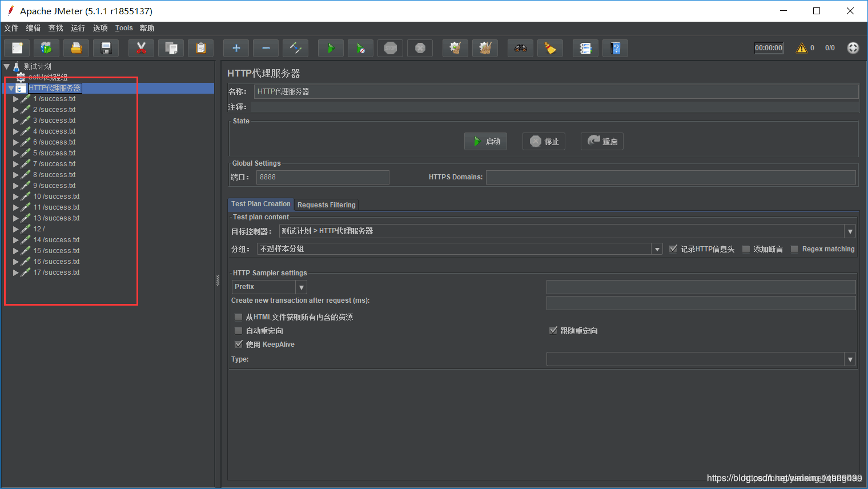The width and height of the screenshot is (868, 489).
Task: Click the Copy toolbar icon
Action: coord(171,49)
